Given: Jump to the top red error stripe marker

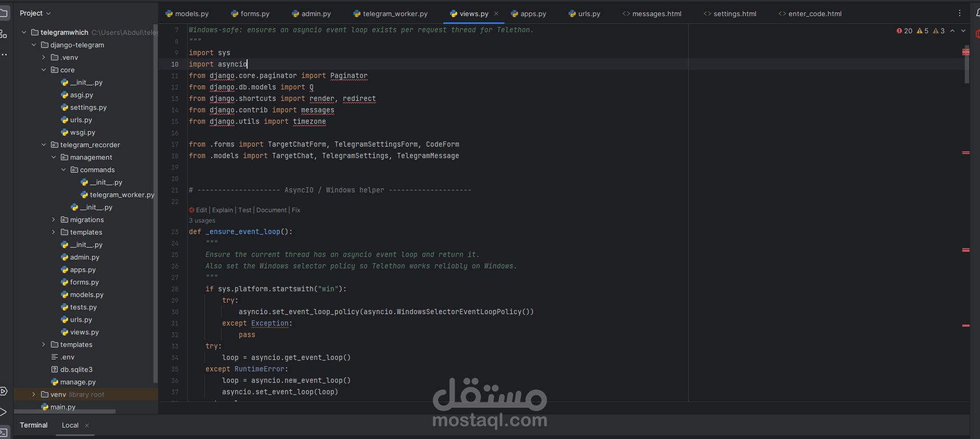Looking at the screenshot, I should point(966,52).
